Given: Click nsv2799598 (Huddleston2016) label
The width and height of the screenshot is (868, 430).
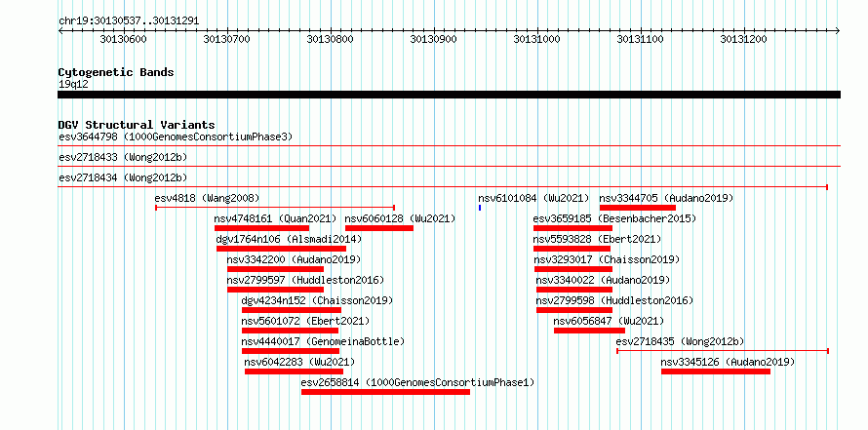Looking at the screenshot, I should coord(615,300).
